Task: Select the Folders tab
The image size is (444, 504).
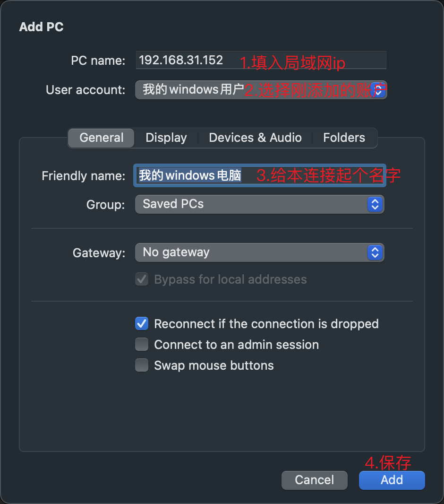Action: (344, 138)
